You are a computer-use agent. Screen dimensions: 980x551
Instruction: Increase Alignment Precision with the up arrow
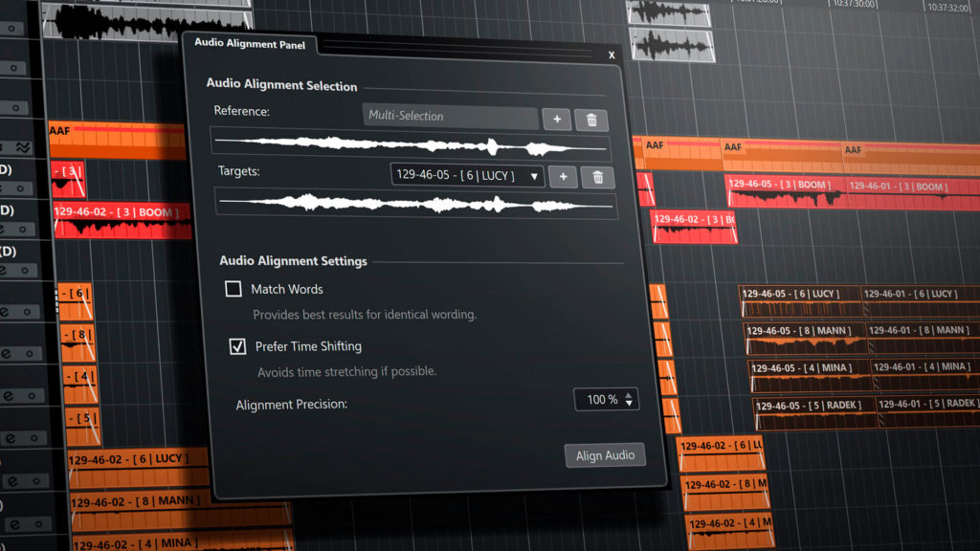pos(629,394)
